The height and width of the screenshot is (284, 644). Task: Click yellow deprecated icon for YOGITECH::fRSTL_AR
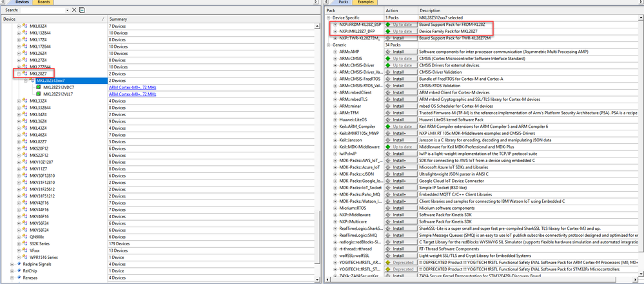387,262
